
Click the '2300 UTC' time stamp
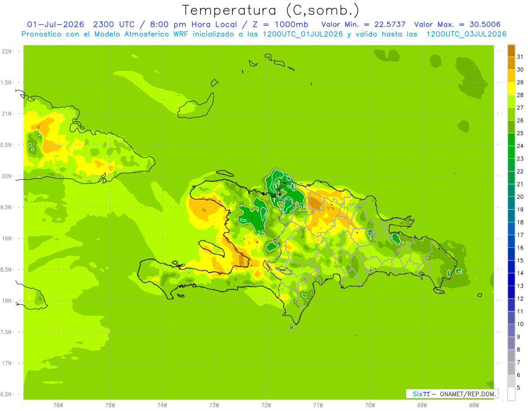pos(114,24)
